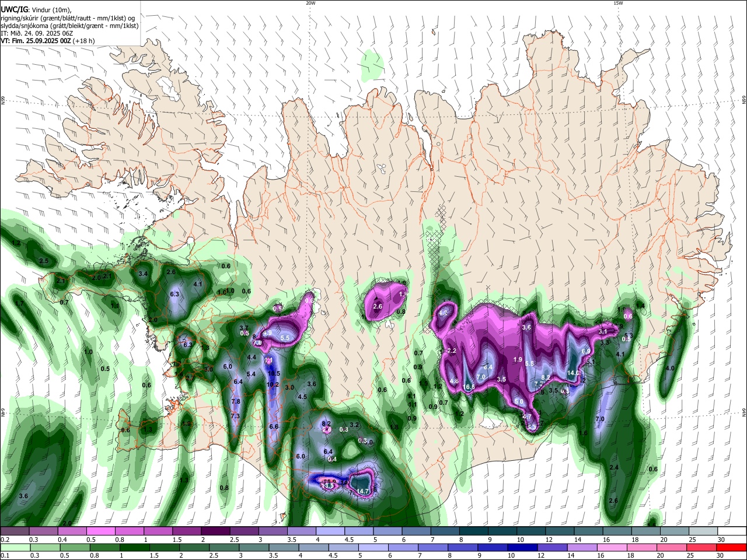Click the '13.5' precipitation value on the map
Screen dimensions: 747x560
point(328,485)
